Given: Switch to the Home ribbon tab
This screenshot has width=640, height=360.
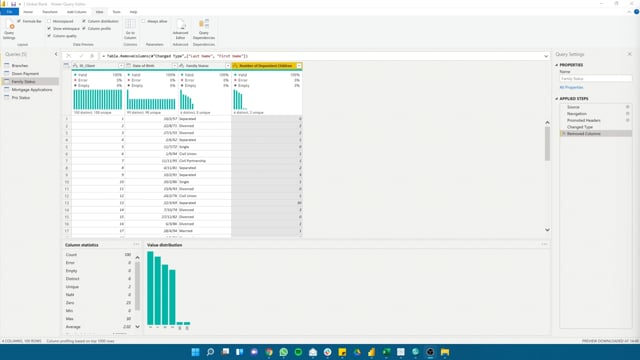Looking at the screenshot, I should [28, 12].
